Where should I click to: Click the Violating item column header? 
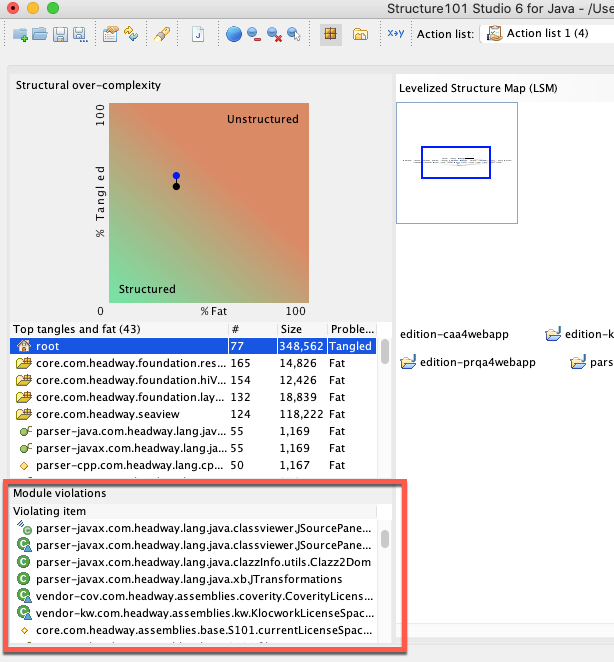click(193, 511)
